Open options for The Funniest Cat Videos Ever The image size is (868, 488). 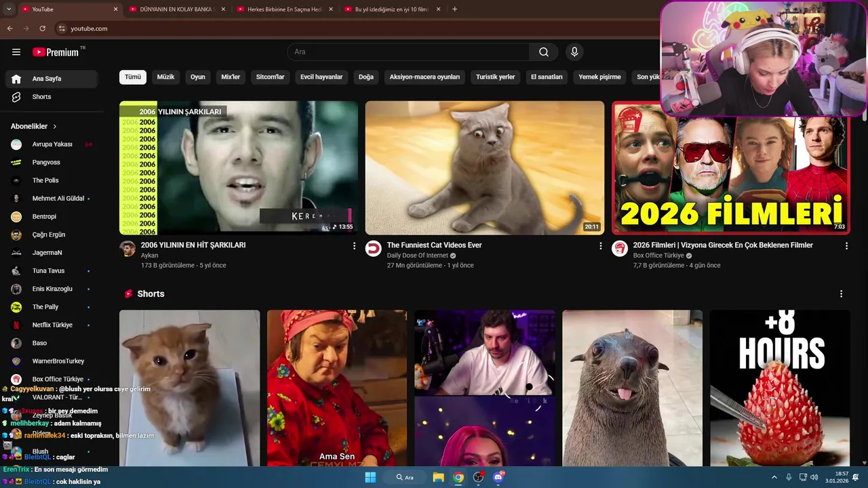tap(600, 246)
